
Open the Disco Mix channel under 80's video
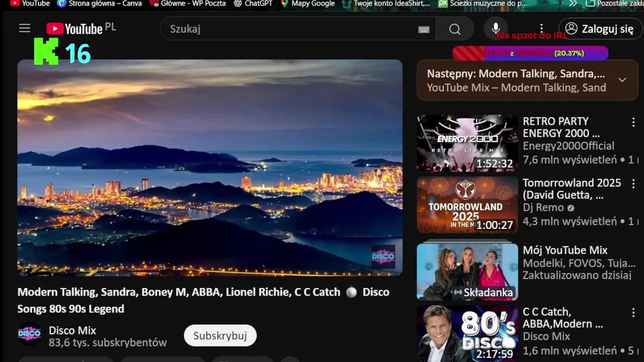546,336
